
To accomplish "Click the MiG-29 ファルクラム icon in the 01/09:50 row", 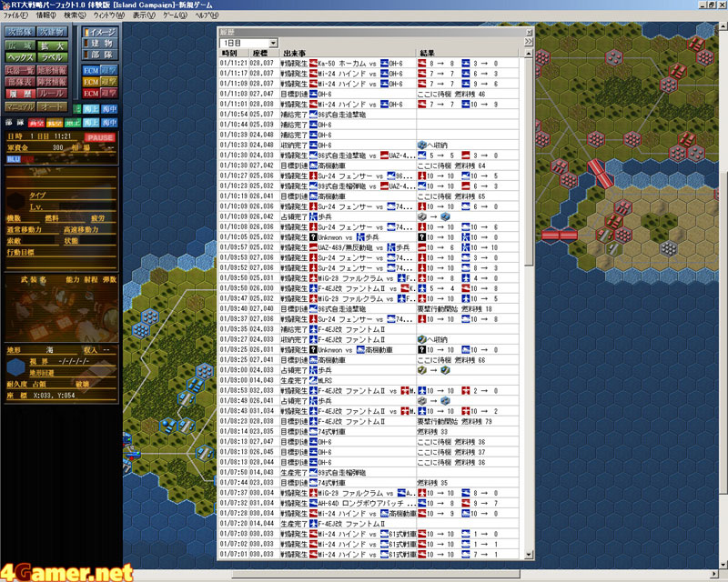I will coord(313,278).
